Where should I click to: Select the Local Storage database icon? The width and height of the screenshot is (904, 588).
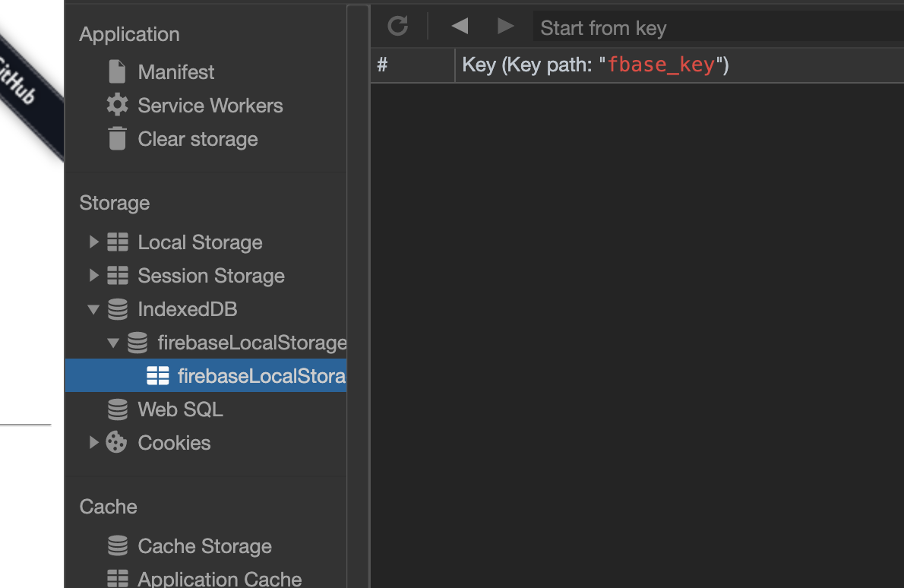118,242
